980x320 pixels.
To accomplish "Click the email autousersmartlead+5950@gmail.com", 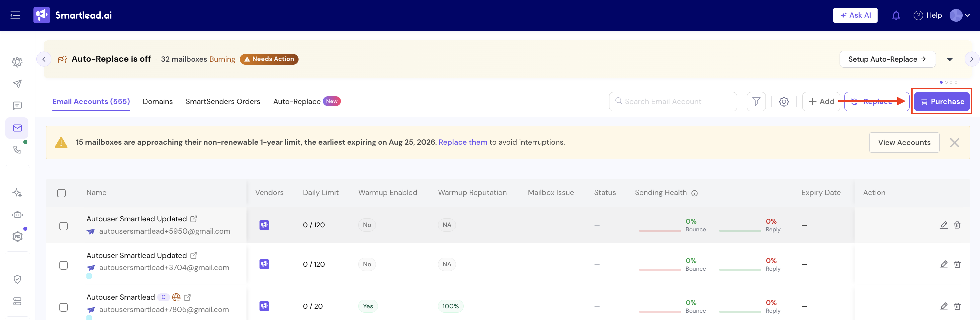I will click(x=164, y=231).
